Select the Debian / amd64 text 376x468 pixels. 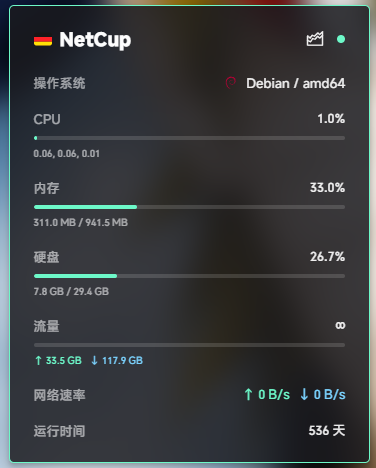point(296,83)
